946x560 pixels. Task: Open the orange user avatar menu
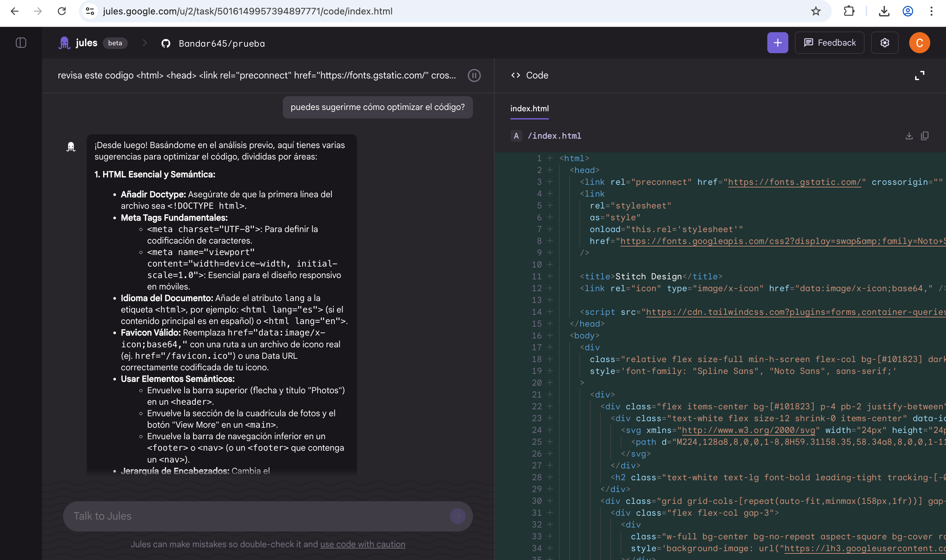point(919,43)
